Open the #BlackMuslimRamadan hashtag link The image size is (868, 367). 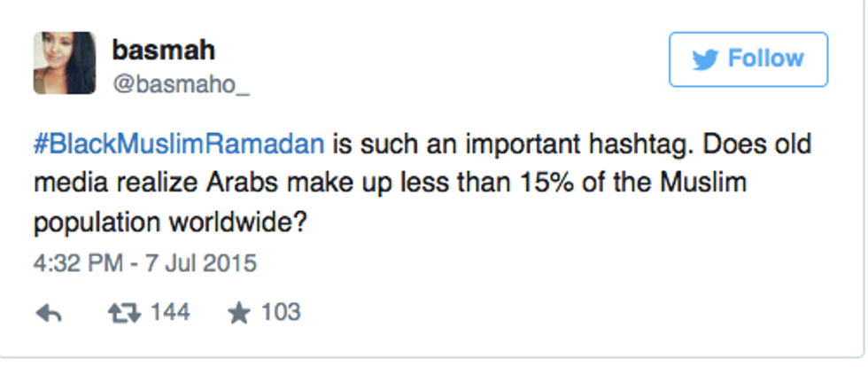(180, 144)
